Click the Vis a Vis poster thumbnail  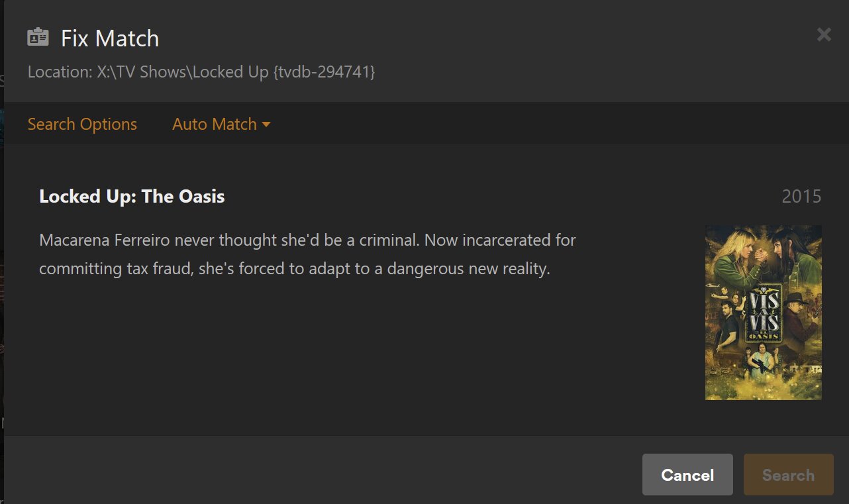763,312
